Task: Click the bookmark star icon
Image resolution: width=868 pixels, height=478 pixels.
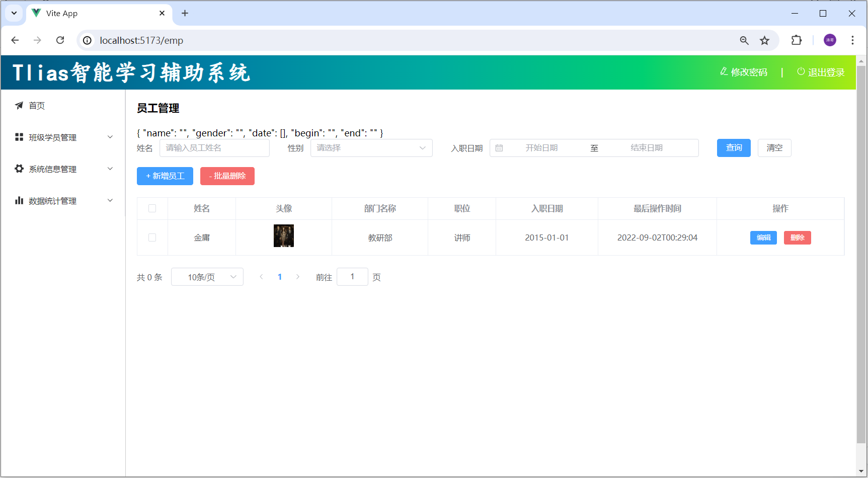Action: pos(764,40)
